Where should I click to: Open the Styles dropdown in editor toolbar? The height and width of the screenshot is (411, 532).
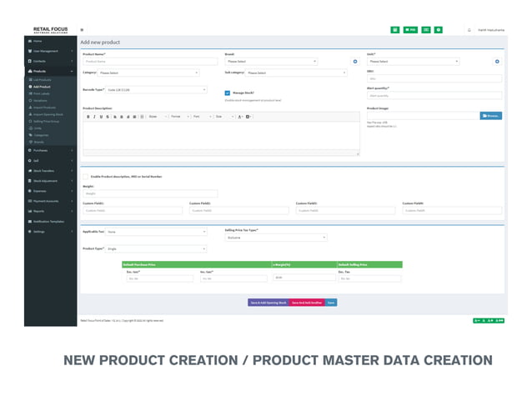(158, 117)
